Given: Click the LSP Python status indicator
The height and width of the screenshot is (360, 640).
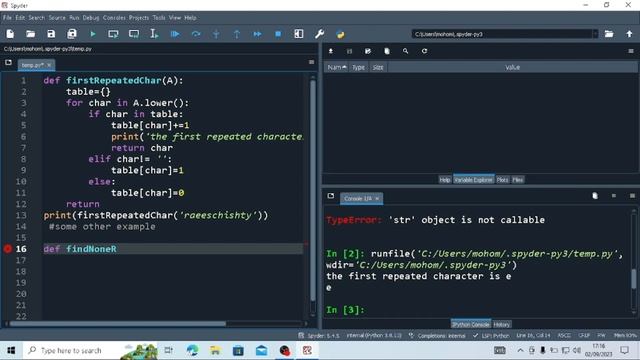Looking at the screenshot, I should point(491,336).
